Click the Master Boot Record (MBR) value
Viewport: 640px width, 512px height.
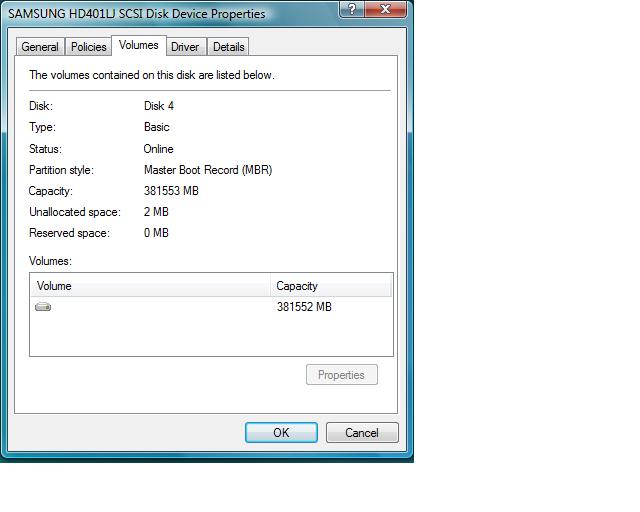tap(208, 170)
